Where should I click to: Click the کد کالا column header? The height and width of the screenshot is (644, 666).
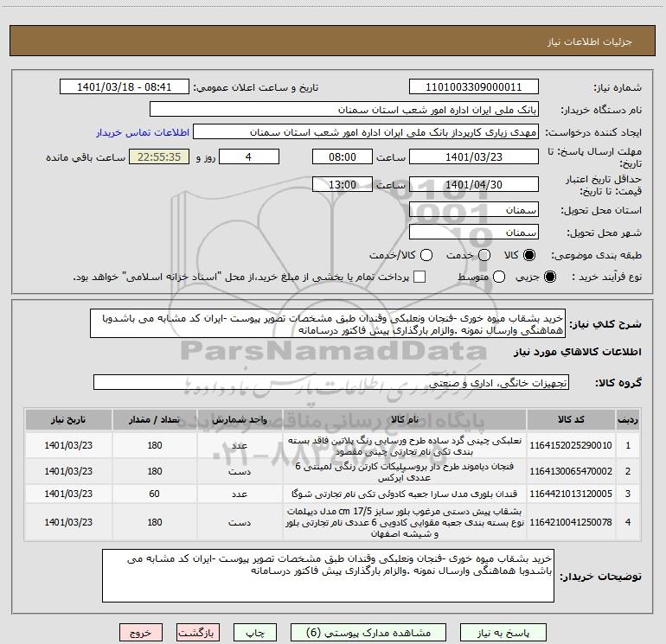click(x=571, y=420)
